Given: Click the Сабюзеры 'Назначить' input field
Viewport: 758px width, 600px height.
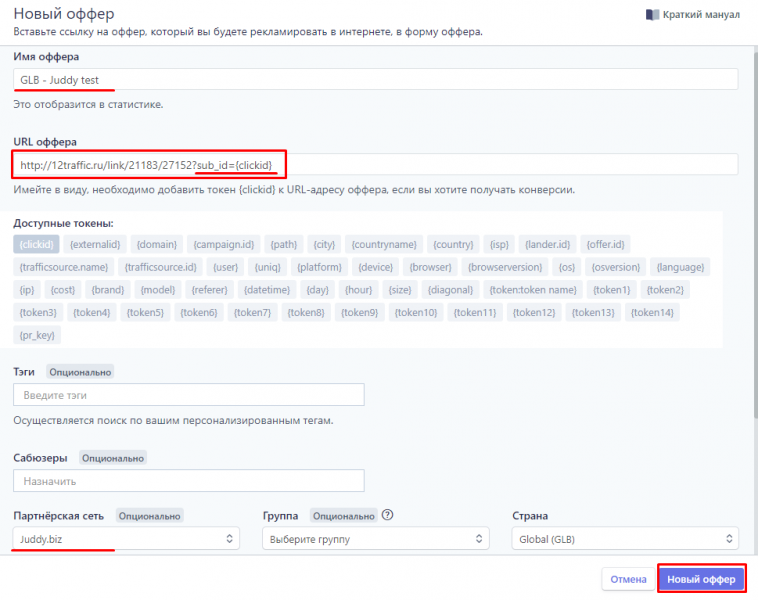Looking at the screenshot, I should pos(189,481).
